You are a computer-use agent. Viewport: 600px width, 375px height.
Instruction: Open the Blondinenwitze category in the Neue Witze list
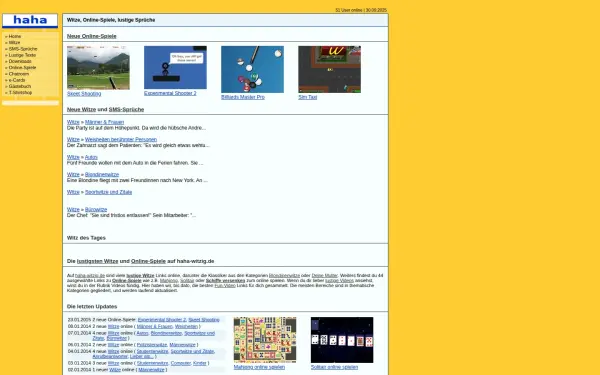click(x=102, y=174)
